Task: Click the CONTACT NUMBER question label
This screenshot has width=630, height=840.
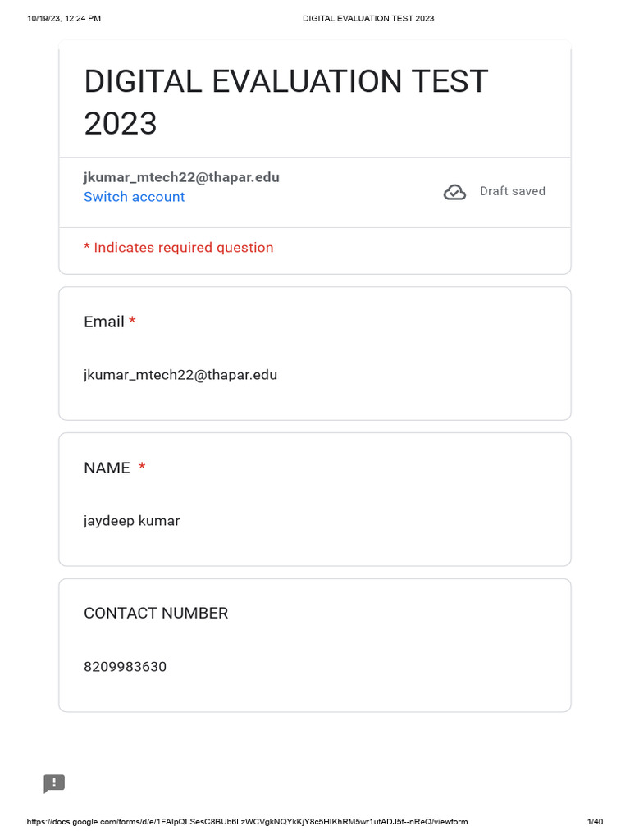Action: [156, 613]
